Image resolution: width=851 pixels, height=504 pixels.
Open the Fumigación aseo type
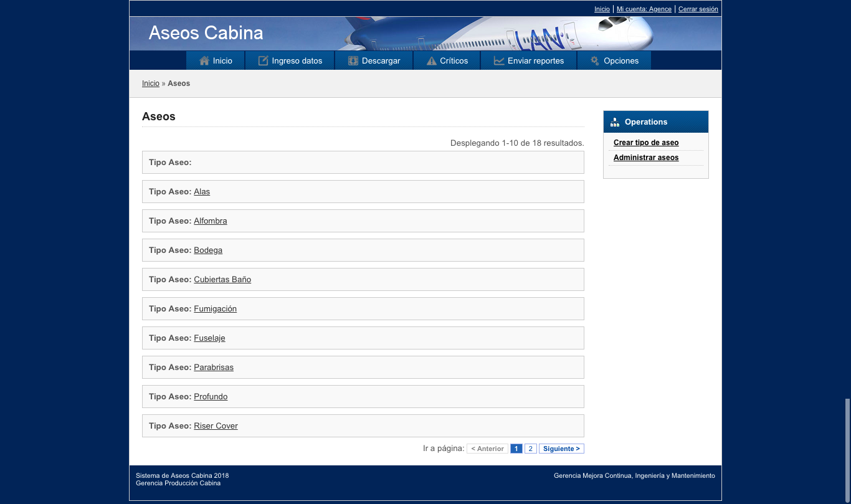pos(215,308)
